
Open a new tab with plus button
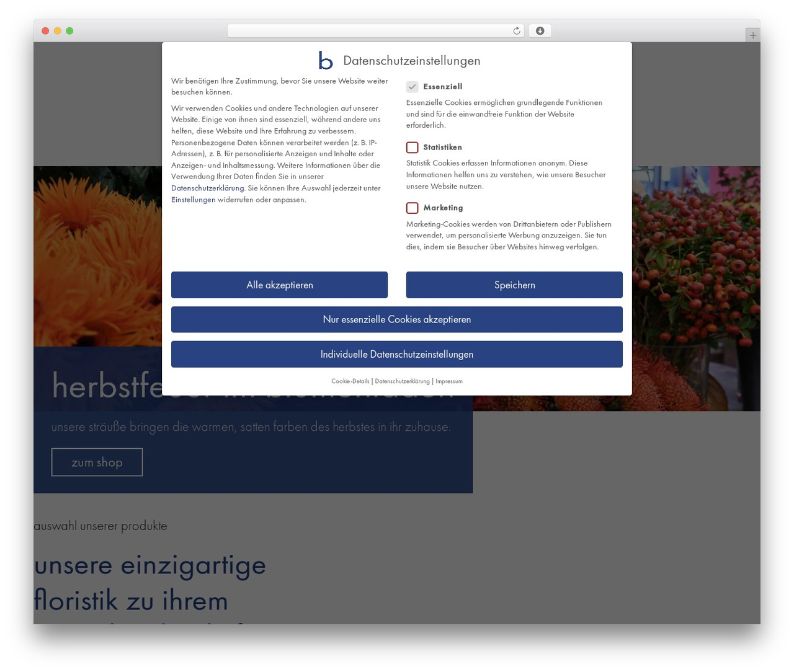(x=752, y=35)
